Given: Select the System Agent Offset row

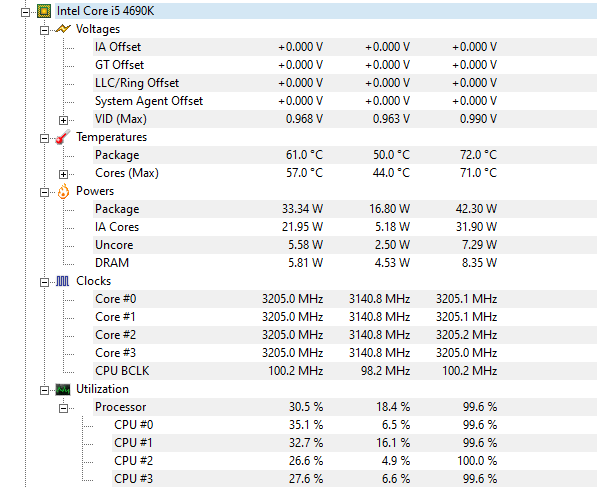Looking at the screenshot, I should [x=345, y=101].
